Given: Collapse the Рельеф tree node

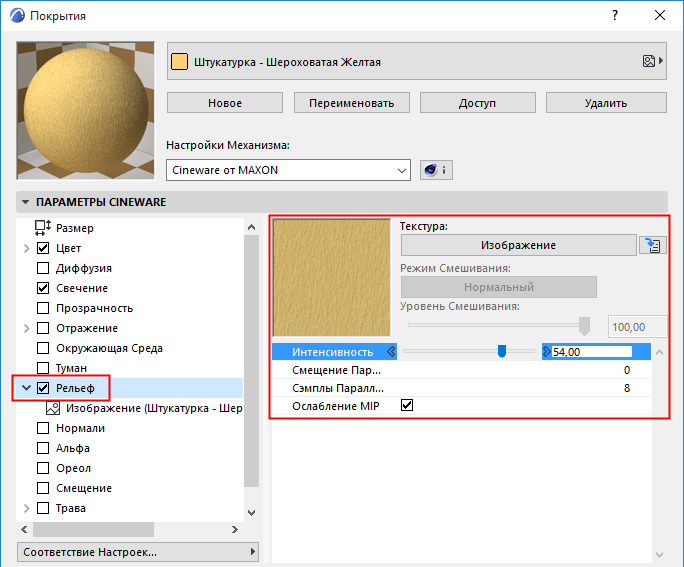Looking at the screenshot, I should click(x=26, y=388).
